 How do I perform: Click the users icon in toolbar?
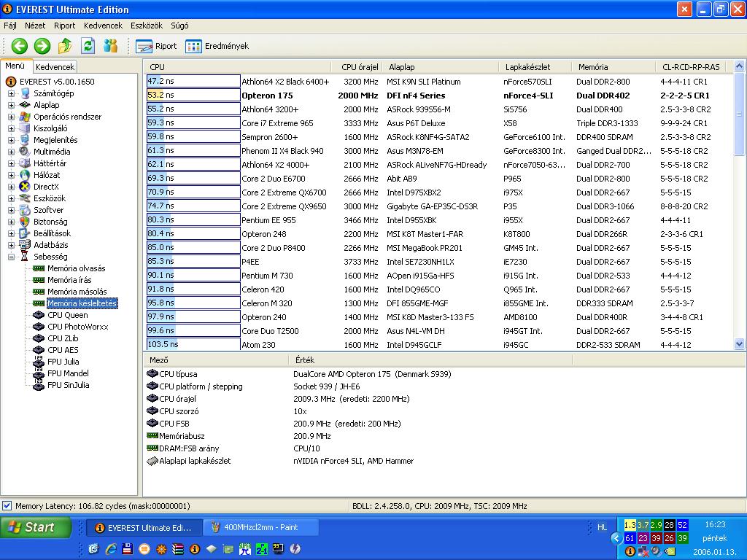click(x=111, y=46)
